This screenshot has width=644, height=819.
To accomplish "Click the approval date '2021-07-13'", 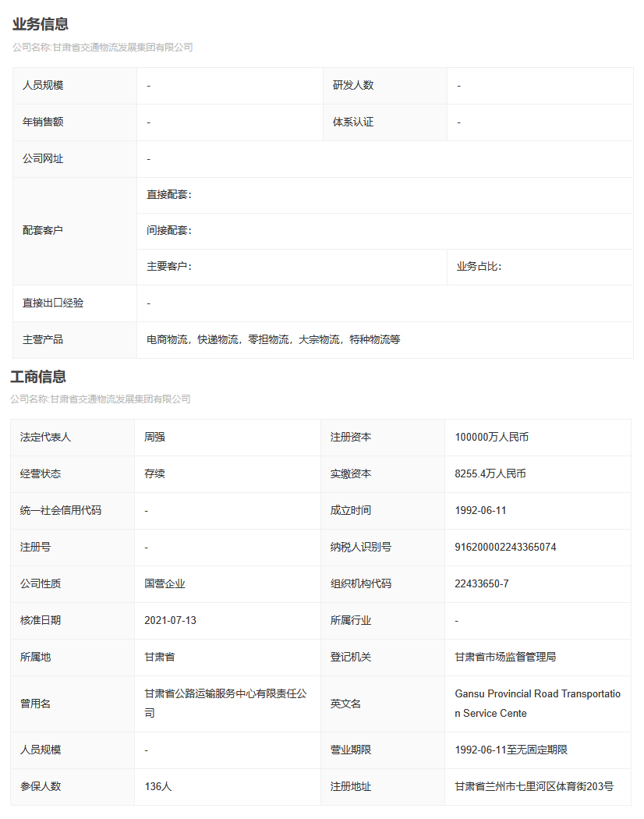I will [170, 620].
